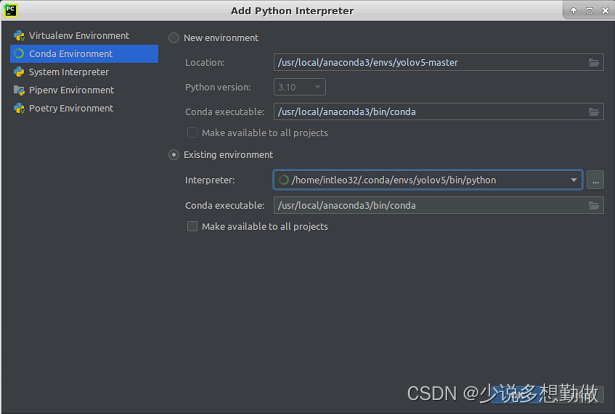Select Virtualenv Environment in sidebar

84,36
